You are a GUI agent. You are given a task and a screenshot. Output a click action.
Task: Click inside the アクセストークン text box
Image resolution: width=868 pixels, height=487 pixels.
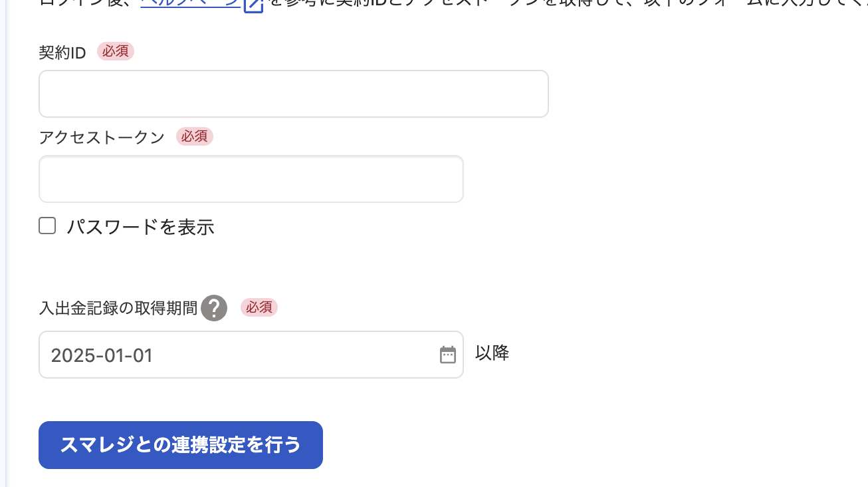click(251, 179)
